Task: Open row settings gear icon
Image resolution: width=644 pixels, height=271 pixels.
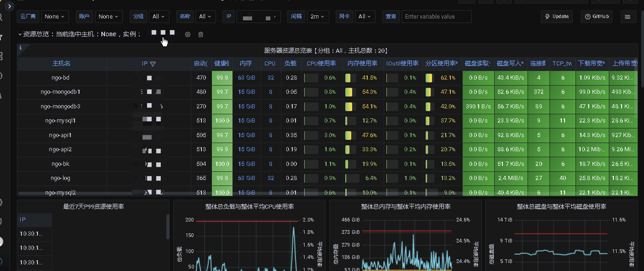Action: tap(187, 34)
